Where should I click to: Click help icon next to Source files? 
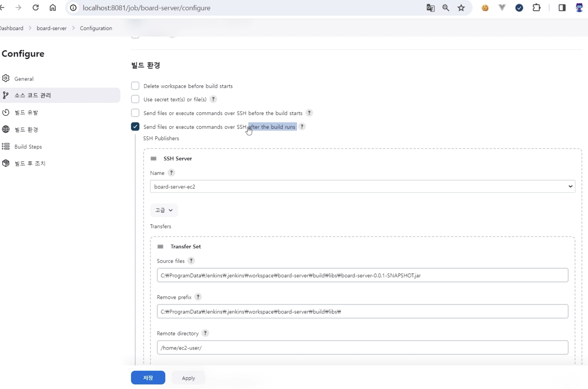[x=191, y=261]
